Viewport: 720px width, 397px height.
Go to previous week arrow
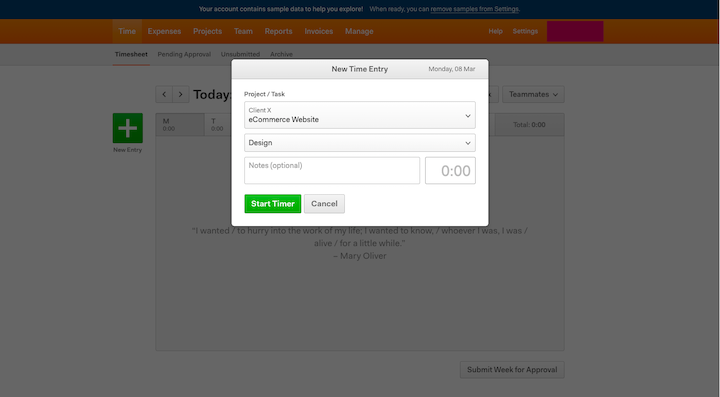(164, 94)
